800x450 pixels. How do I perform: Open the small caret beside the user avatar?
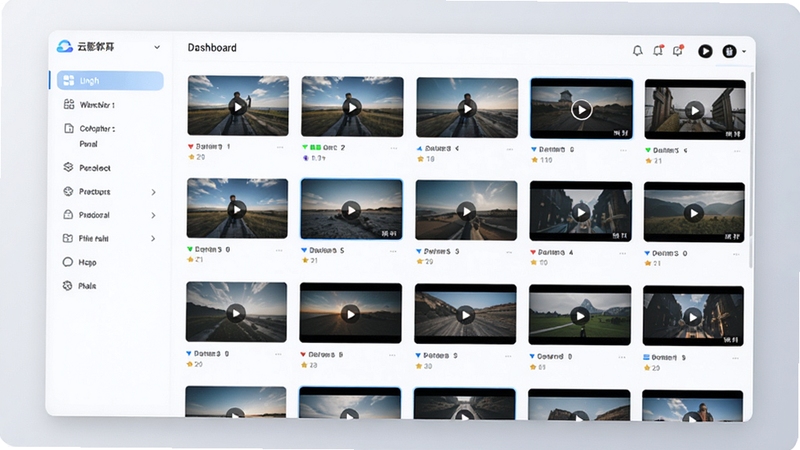(744, 52)
